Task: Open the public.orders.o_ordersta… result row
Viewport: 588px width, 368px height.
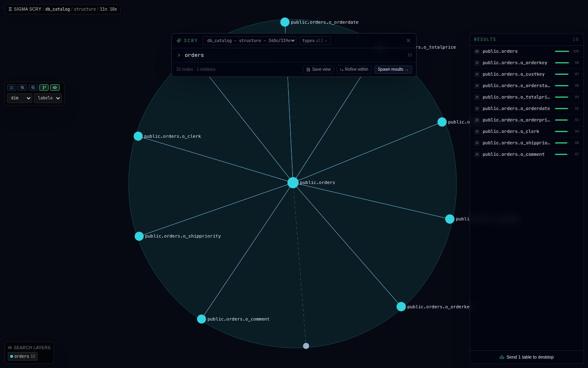Action: point(527,85)
